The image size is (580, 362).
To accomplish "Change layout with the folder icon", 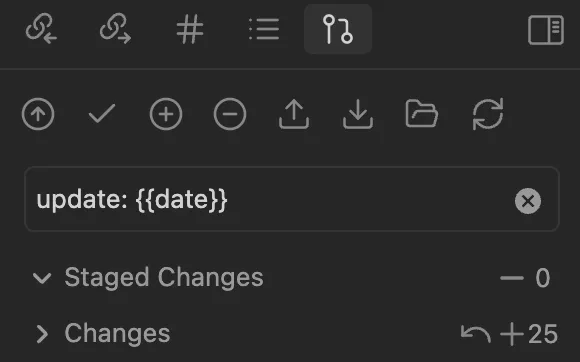I will [422, 114].
